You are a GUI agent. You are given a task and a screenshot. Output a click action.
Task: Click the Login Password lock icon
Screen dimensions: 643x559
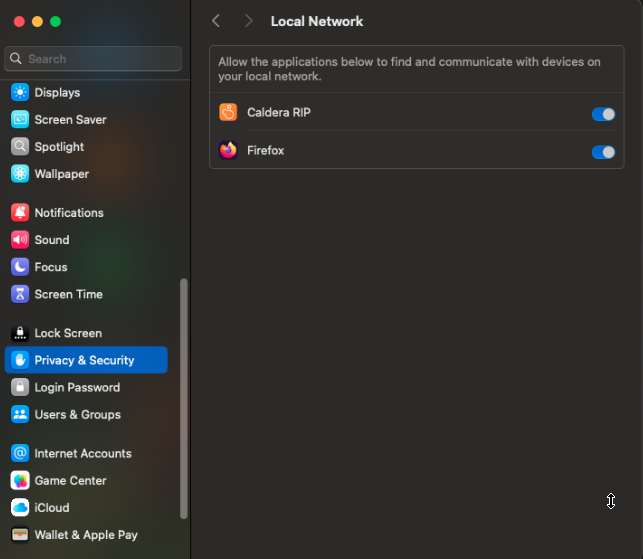[20, 387]
